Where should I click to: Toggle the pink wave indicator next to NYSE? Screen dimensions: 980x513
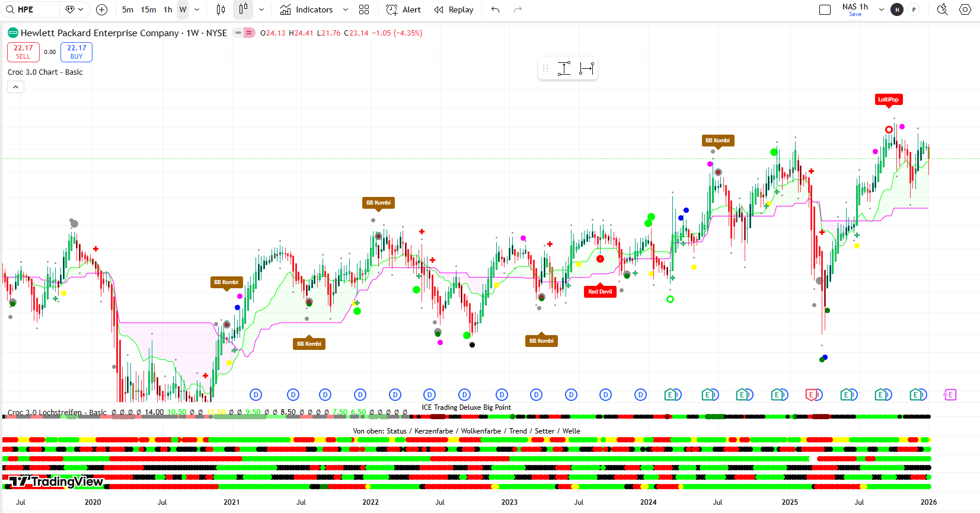pos(249,33)
